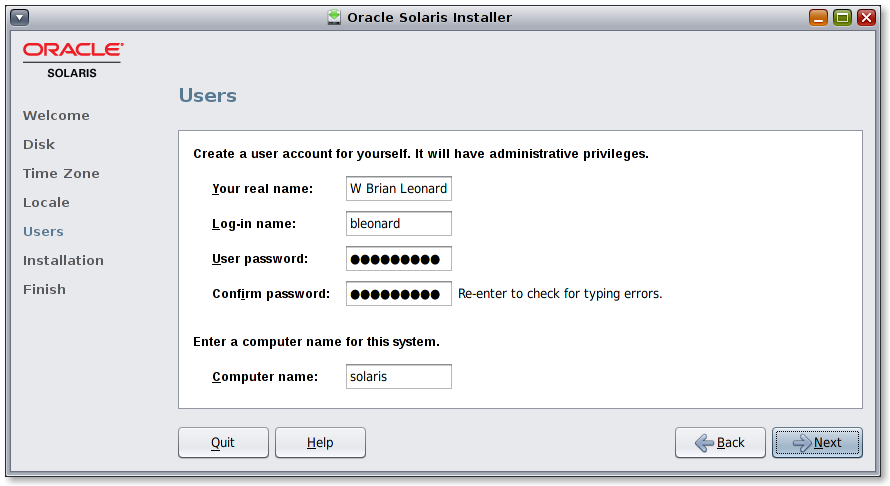Go Back to the previous step
The width and height of the screenshot is (890, 486).
(720, 443)
